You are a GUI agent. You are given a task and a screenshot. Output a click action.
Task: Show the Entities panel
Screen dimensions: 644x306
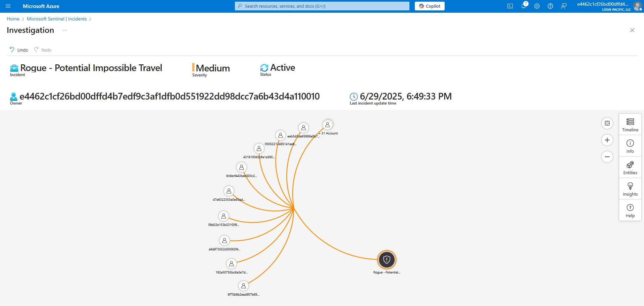[630, 168]
